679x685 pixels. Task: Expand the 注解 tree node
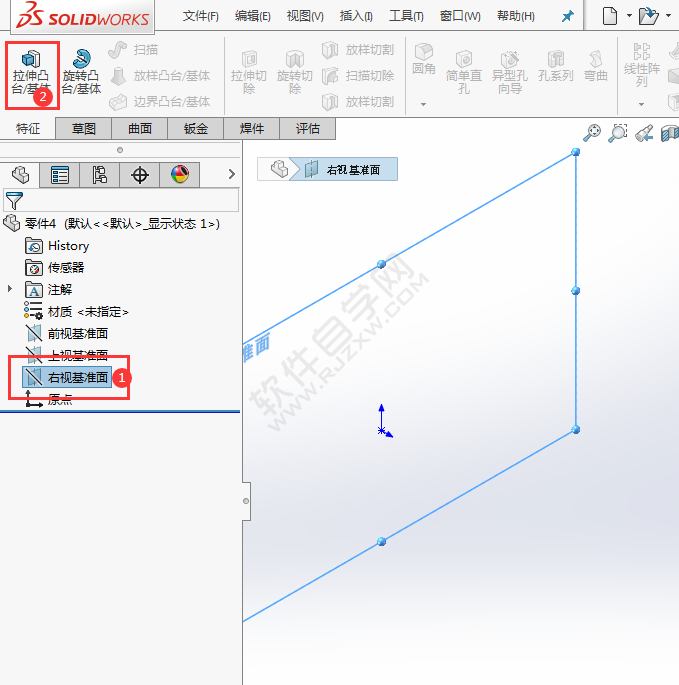click(x=10, y=289)
